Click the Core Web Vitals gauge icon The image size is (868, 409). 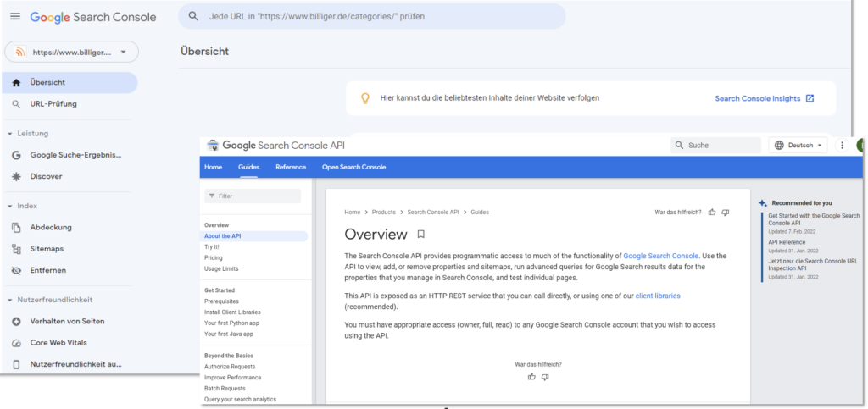pos(16,343)
